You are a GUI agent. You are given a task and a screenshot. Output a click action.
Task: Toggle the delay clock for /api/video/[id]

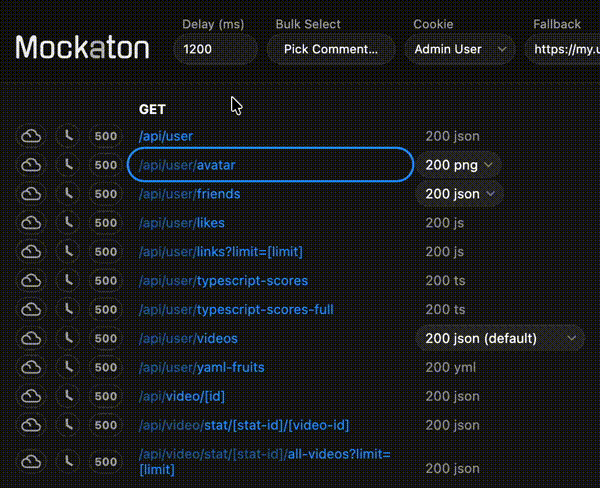pos(67,397)
